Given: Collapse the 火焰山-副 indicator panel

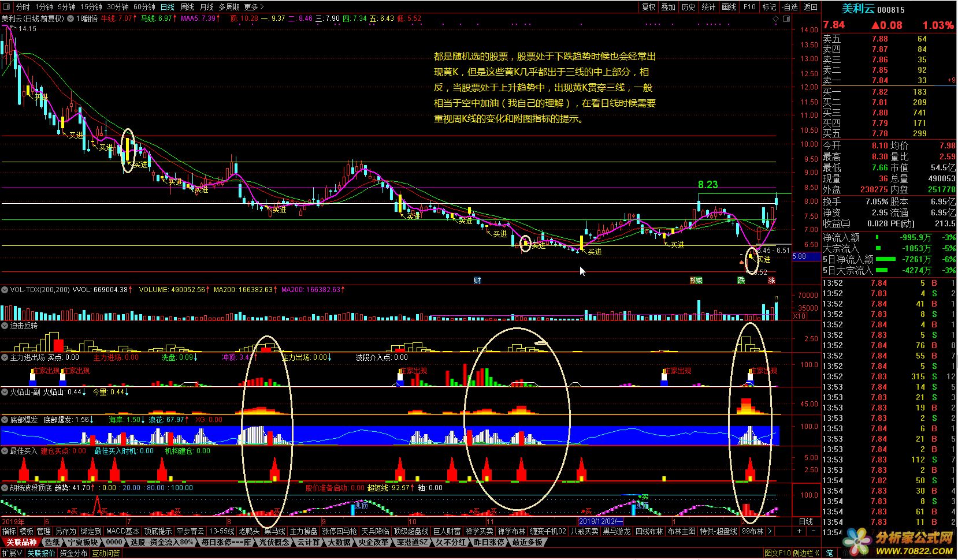Looking at the screenshot, I should (5, 392).
